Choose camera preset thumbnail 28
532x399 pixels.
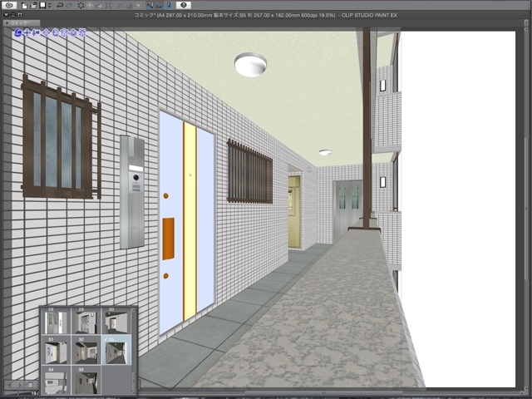pos(56,321)
